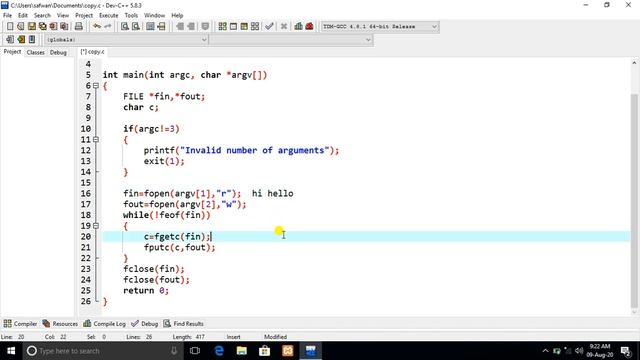Open Microsoft Edge from the taskbar

coord(219,351)
